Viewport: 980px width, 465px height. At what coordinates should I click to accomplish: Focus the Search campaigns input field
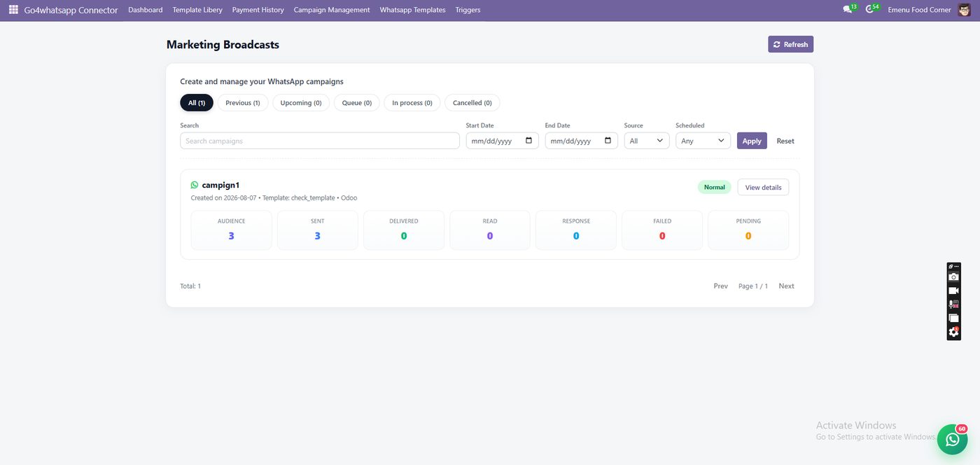pyautogui.click(x=320, y=141)
